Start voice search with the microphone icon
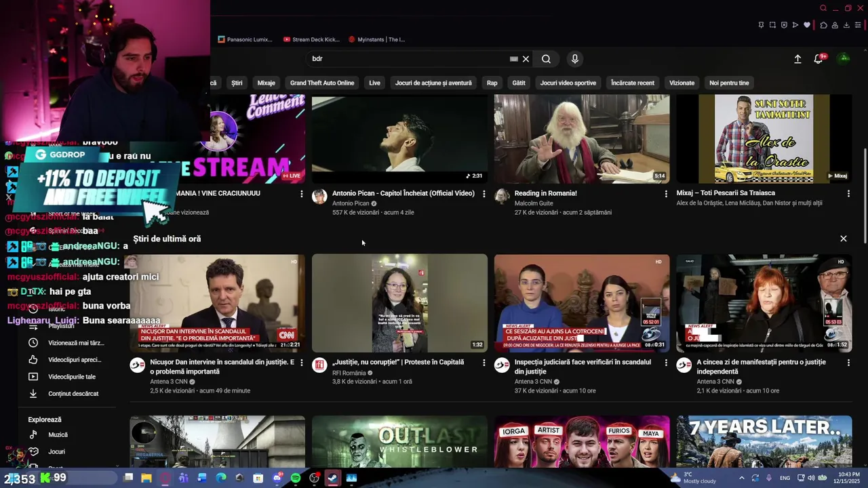 [x=574, y=59]
